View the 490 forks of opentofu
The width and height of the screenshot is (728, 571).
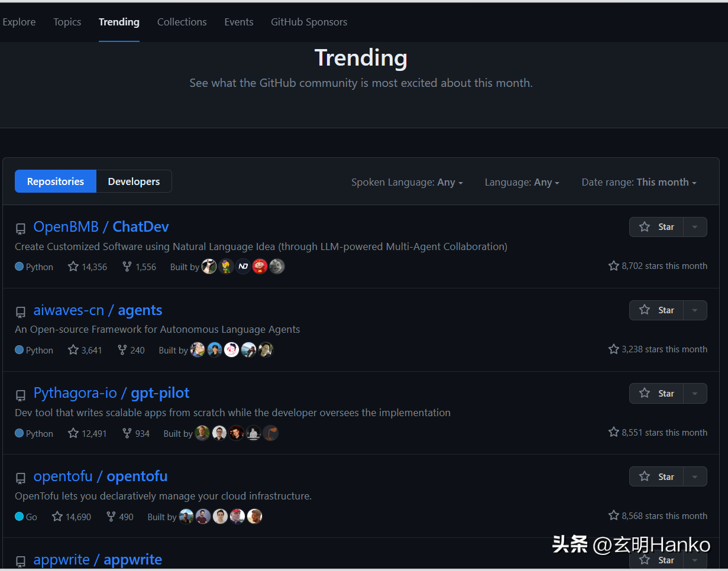[x=120, y=517]
